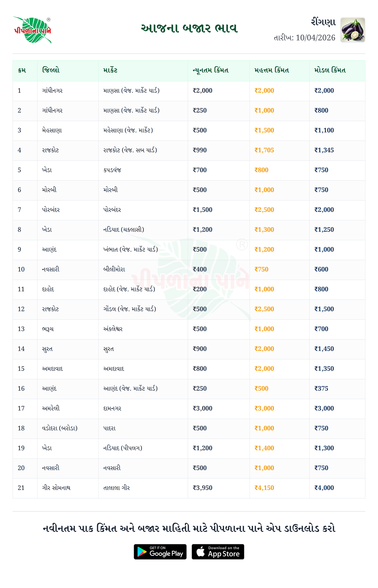
Task: Select the દામનગર market cell
Action: [x=112, y=408]
